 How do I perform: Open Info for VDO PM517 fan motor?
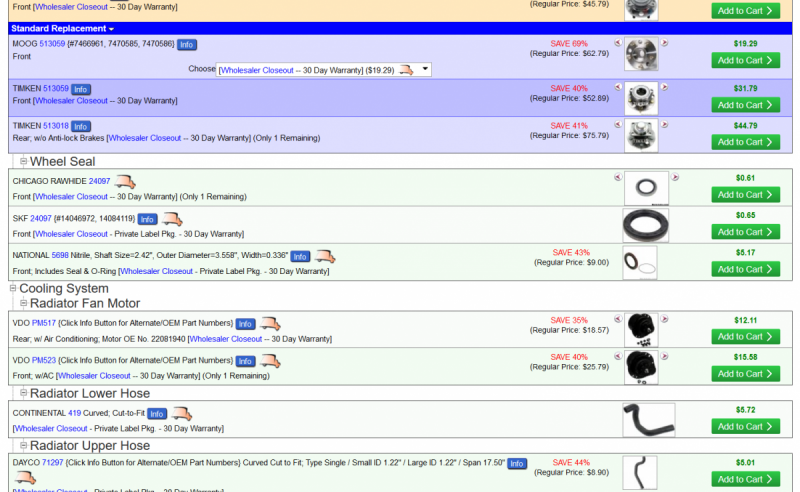245,324
